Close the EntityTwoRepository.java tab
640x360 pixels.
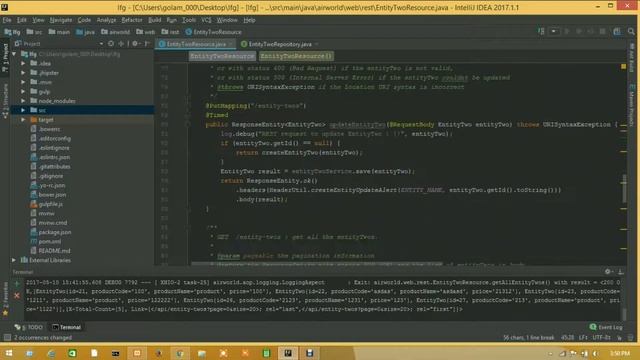[x=317, y=44]
